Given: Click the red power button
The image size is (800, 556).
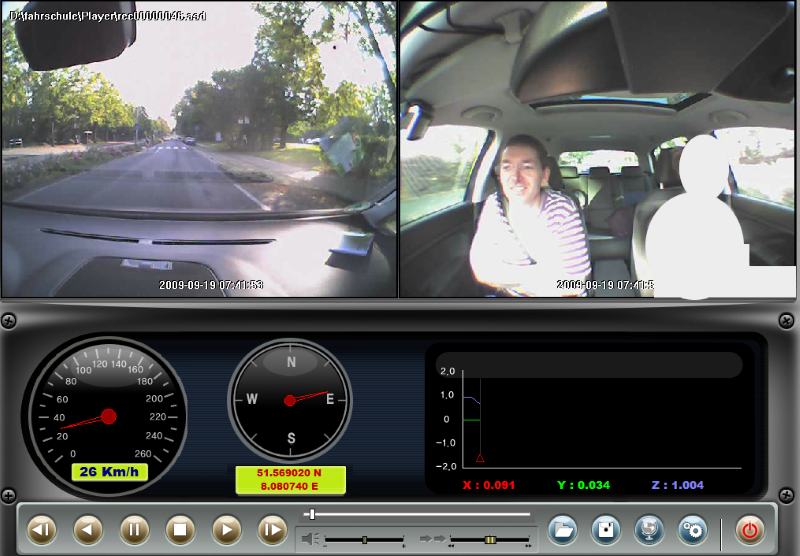Looking at the screenshot, I should click(x=751, y=529).
